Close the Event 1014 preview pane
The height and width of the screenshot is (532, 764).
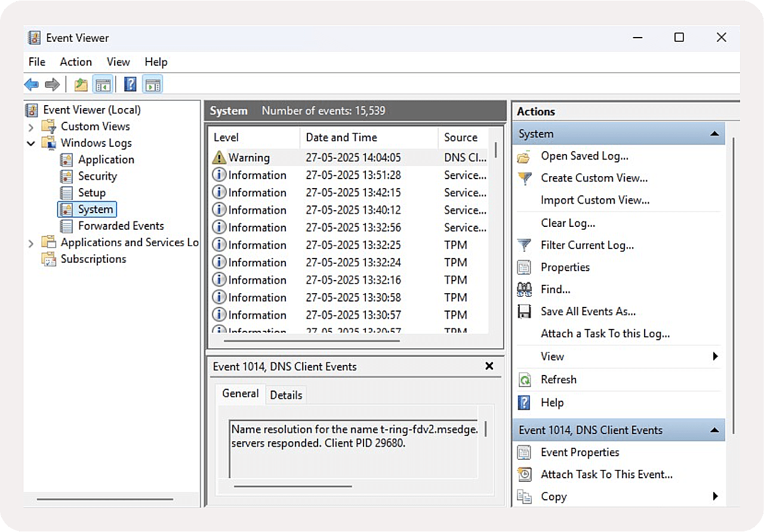click(x=489, y=366)
